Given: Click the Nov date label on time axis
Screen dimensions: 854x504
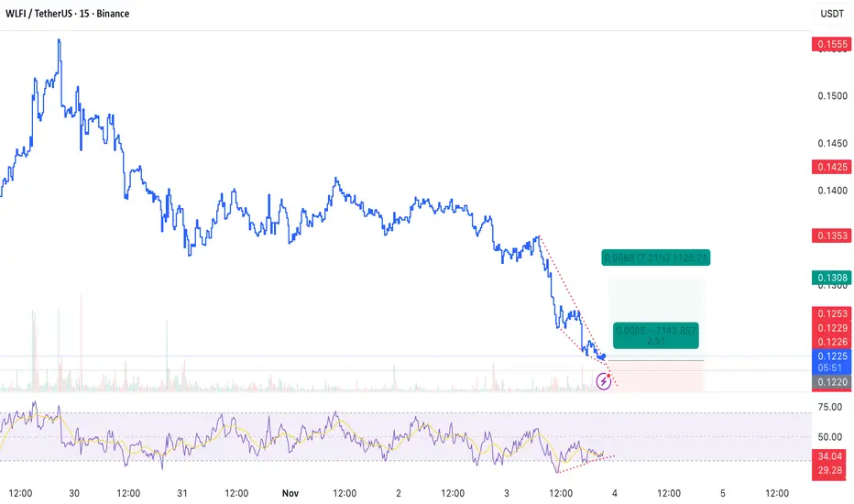Looking at the screenshot, I should [290, 493].
